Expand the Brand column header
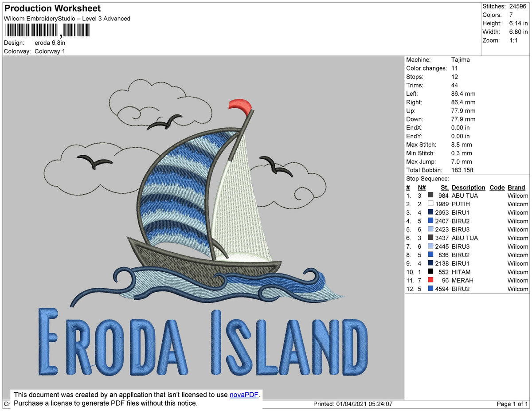The height and width of the screenshot is (411, 532). [x=516, y=187]
